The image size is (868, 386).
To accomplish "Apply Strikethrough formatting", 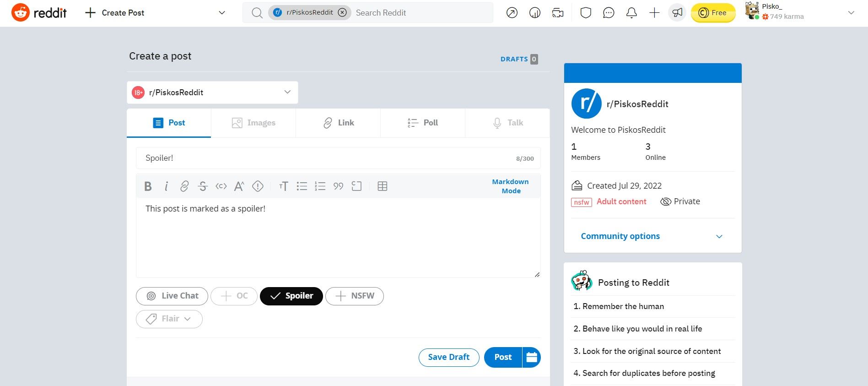I will tap(203, 186).
